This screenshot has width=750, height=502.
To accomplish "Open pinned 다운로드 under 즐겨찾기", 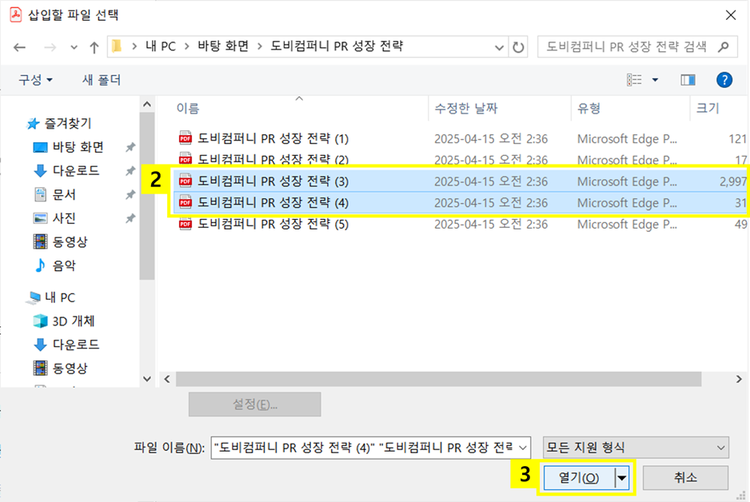I will pos(66,170).
